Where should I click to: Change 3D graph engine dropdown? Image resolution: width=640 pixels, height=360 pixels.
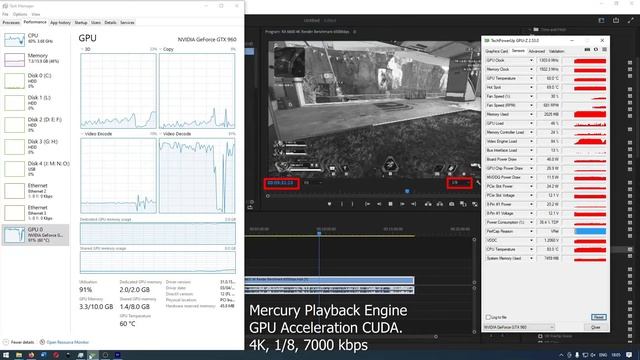(86, 49)
